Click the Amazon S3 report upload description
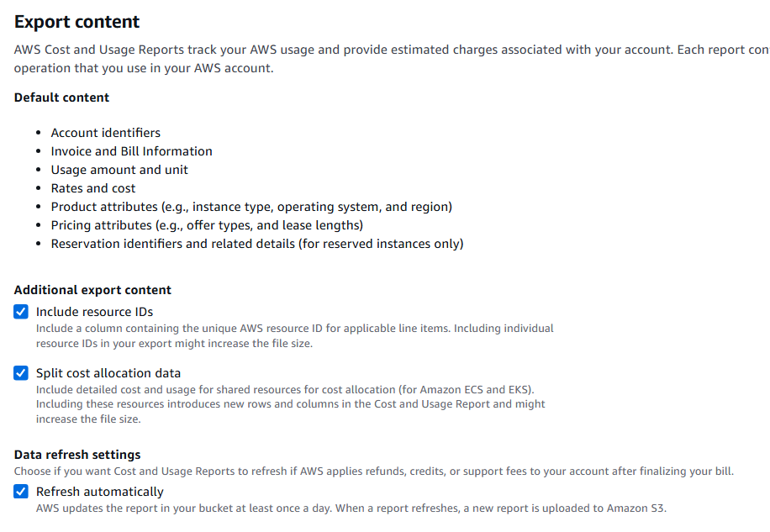 351,508
